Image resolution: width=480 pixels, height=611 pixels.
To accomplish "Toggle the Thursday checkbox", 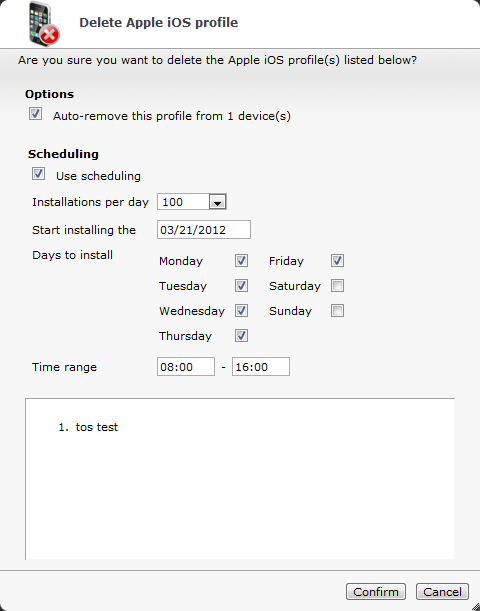I will click(241, 336).
